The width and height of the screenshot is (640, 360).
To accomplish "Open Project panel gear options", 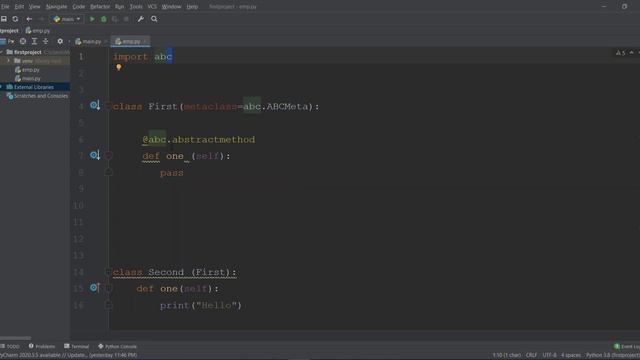I will (60, 41).
